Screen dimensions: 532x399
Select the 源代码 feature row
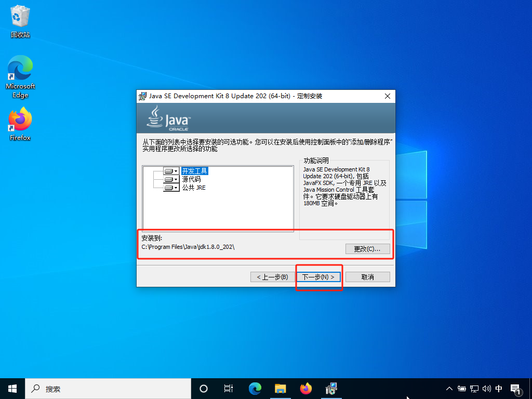(x=191, y=179)
